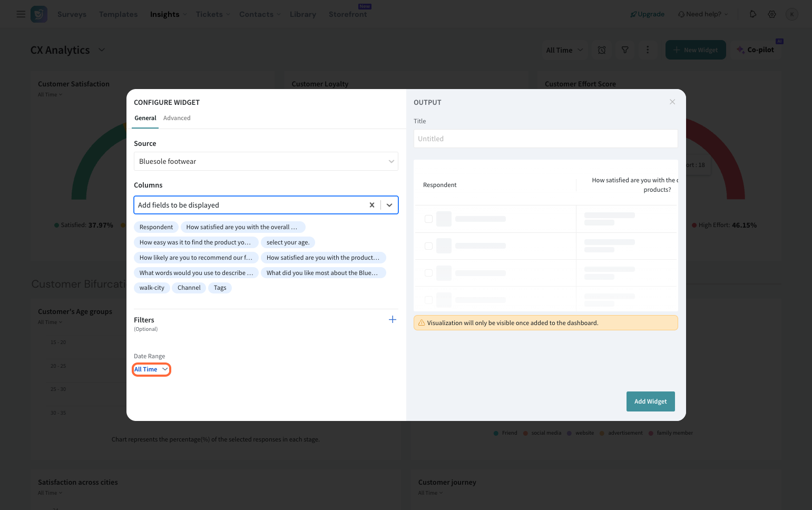Select the Channel column chip
This screenshot has height=510, width=812.
[x=189, y=288]
